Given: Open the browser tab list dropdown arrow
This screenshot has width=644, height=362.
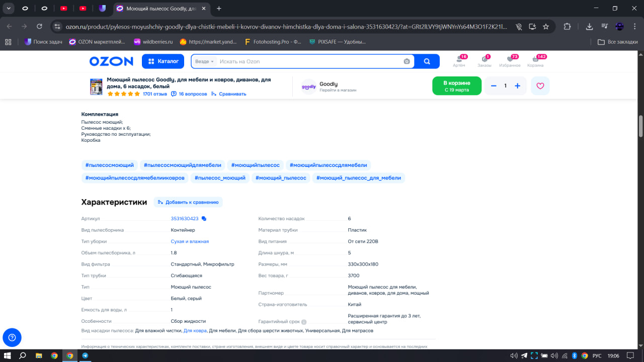Looking at the screenshot, I should pyautogui.click(x=9, y=9).
